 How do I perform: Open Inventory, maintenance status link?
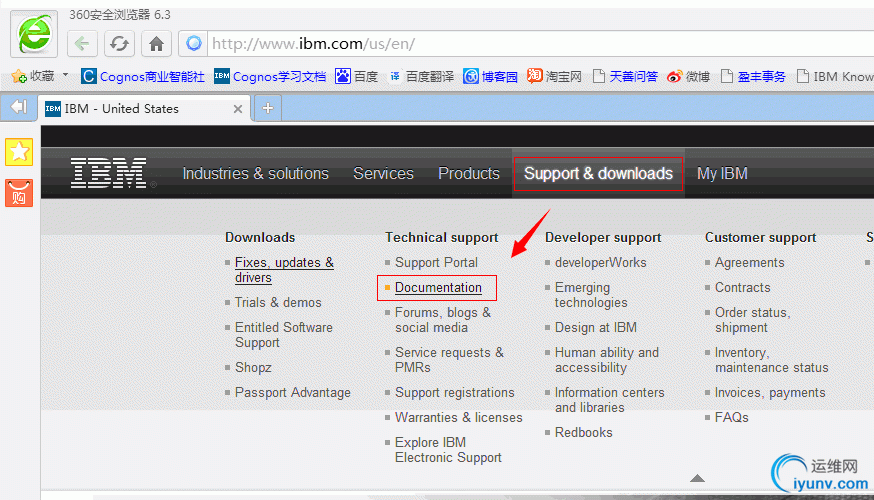pyautogui.click(x=771, y=360)
